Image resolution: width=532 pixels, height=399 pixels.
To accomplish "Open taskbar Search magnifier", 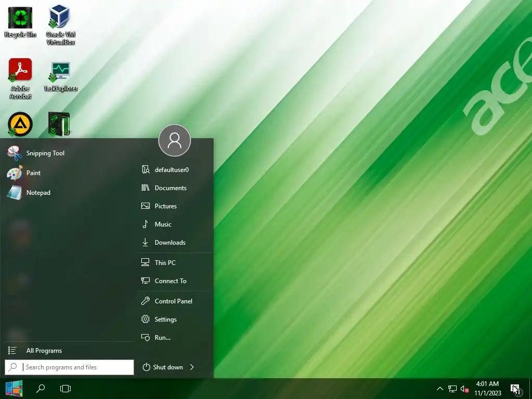I will 41,389.
